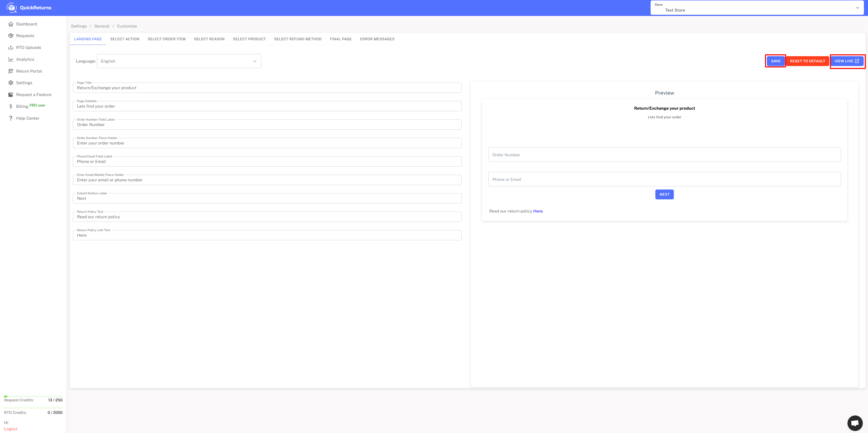Click the Dashboard home icon

(x=11, y=24)
